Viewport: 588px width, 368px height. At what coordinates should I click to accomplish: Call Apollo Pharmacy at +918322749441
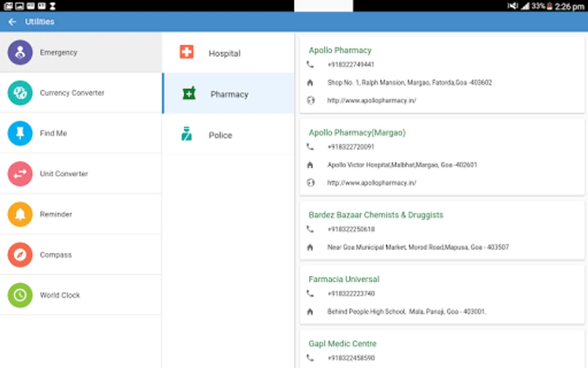point(351,65)
